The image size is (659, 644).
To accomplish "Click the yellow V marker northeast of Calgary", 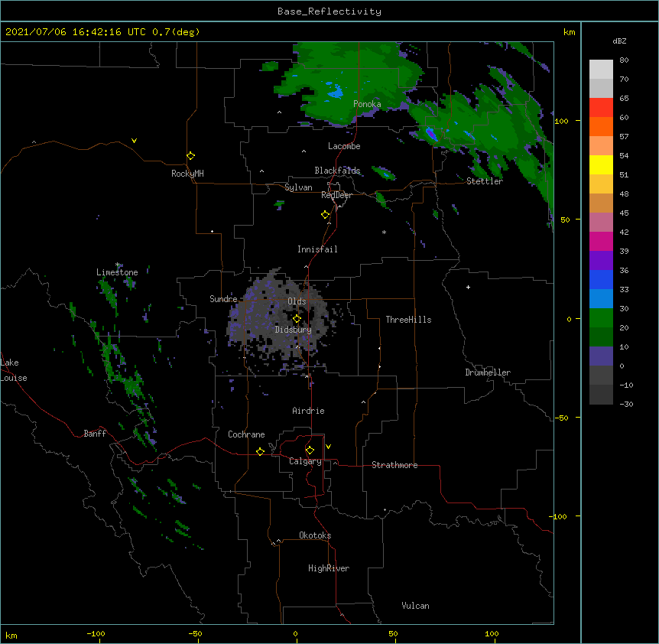I will click(328, 447).
